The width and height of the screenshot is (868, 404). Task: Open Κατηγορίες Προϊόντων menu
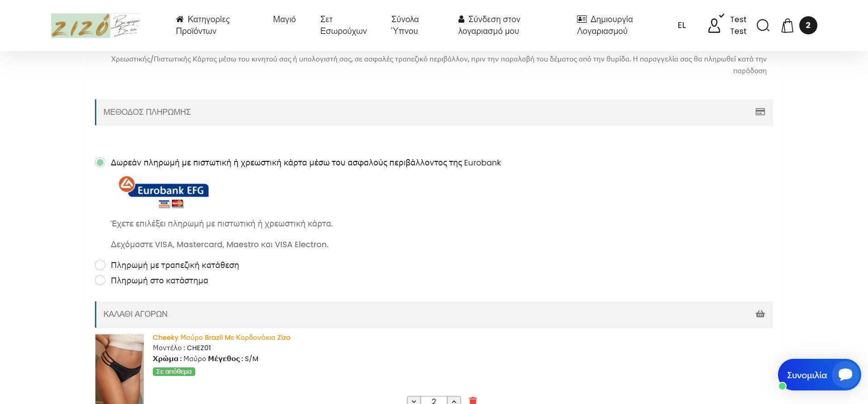pos(203,25)
